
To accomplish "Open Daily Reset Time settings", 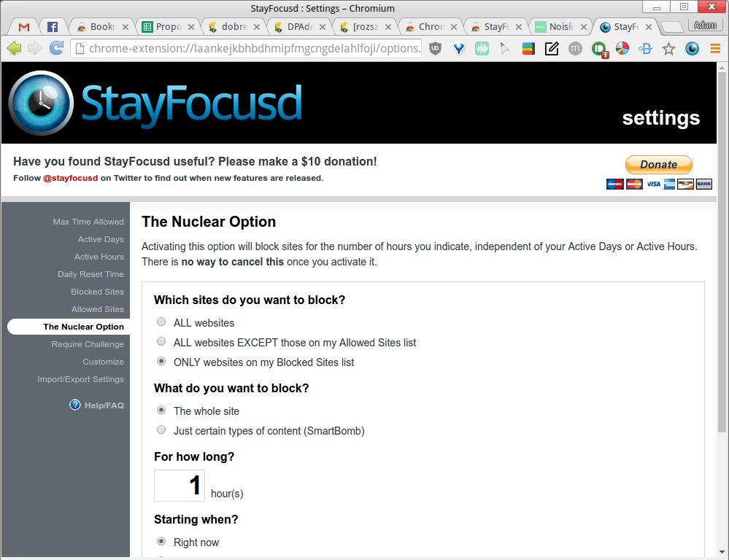I will (x=90, y=274).
